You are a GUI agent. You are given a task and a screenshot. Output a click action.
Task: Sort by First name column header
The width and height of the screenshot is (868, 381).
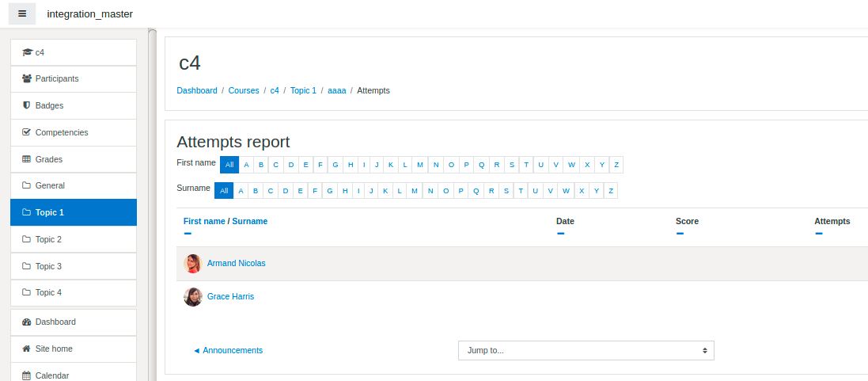coord(204,221)
